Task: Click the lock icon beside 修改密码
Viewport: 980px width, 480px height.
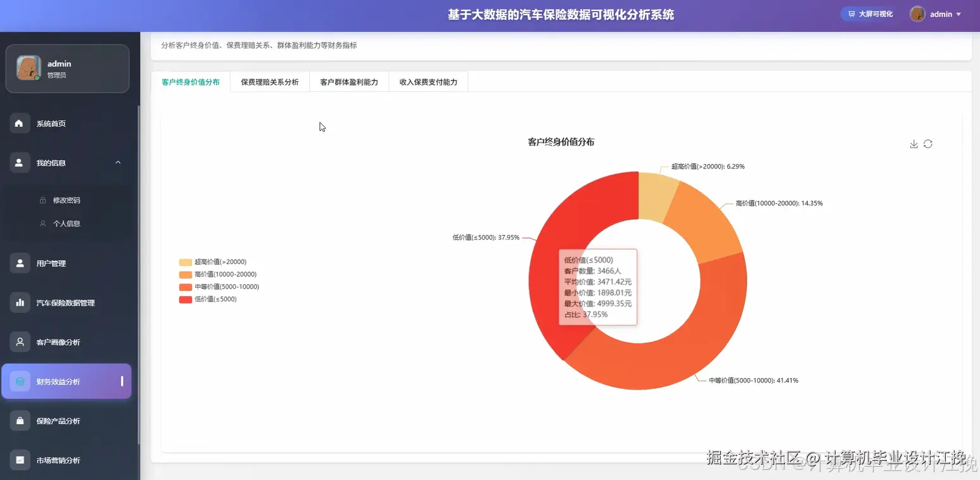Action: pos(43,200)
